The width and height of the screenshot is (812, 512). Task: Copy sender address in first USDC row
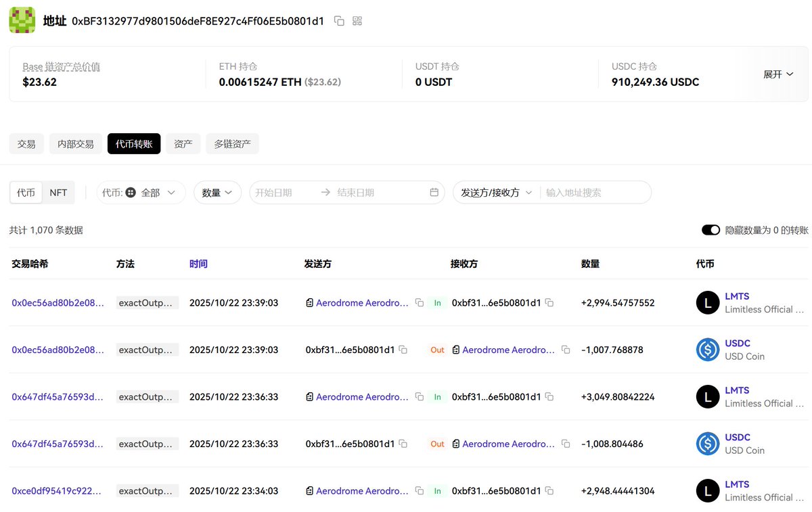[403, 350]
